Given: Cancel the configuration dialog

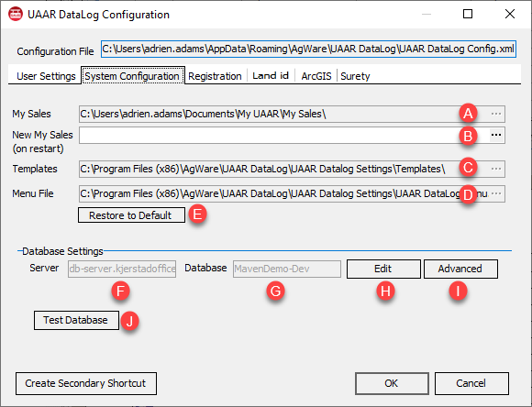Looking at the screenshot, I should (471, 383).
